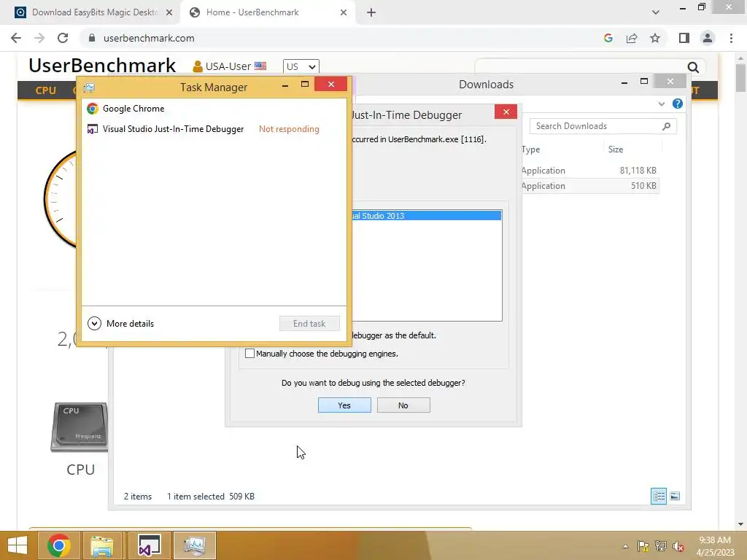Open Chrome three-dot menu
747x560 pixels.
731,38
